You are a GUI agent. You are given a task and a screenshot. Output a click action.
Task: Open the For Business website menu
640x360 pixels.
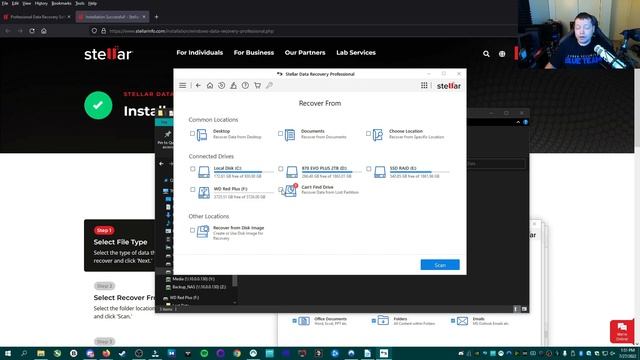click(x=254, y=53)
